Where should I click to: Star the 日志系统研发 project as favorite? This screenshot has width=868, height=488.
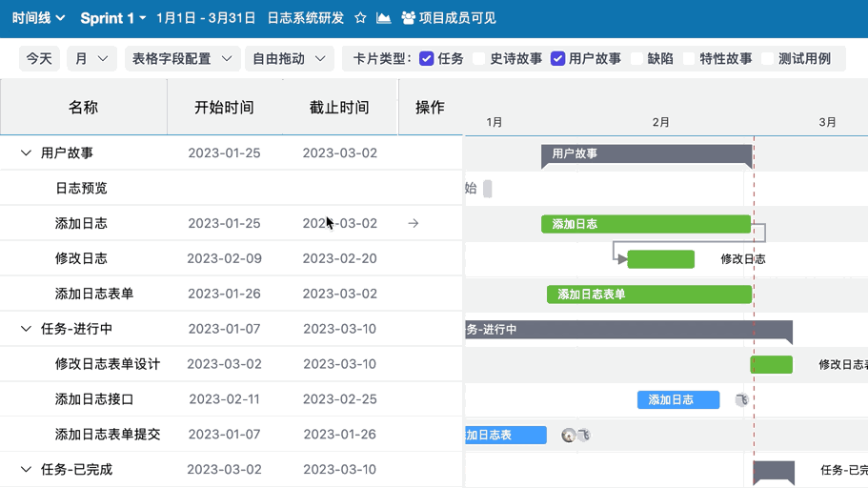pyautogui.click(x=360, y=18)
